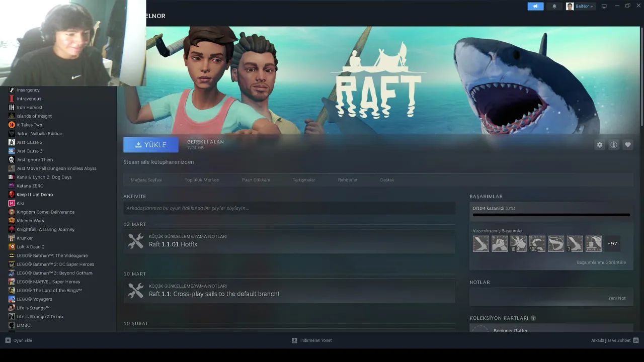Show game info with the info icon

point(614,145)
